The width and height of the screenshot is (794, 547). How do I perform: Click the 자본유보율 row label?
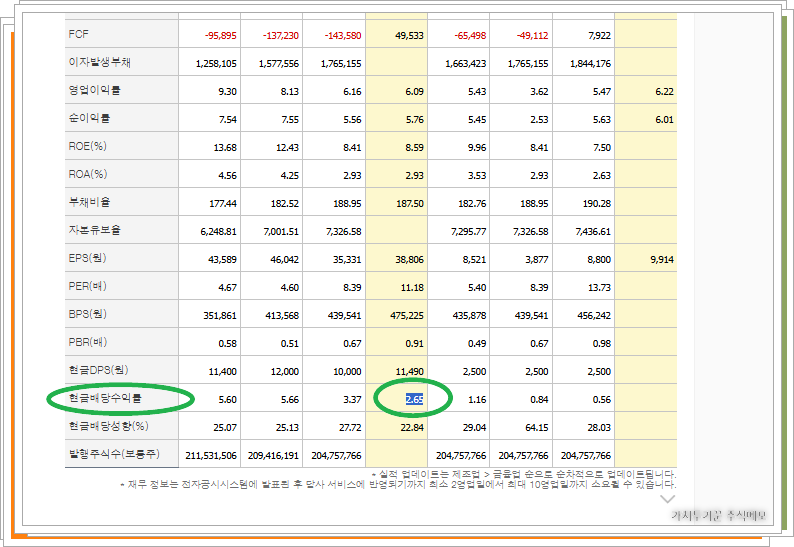95,230
